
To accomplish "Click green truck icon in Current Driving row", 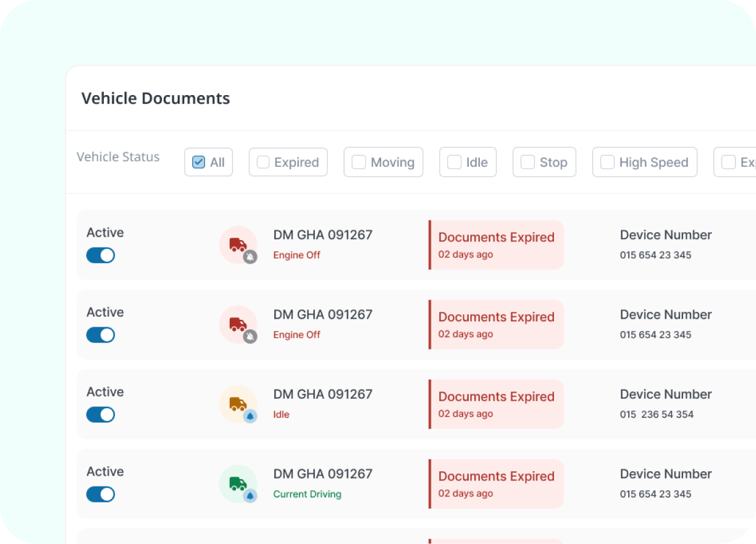I will point(238,484).
